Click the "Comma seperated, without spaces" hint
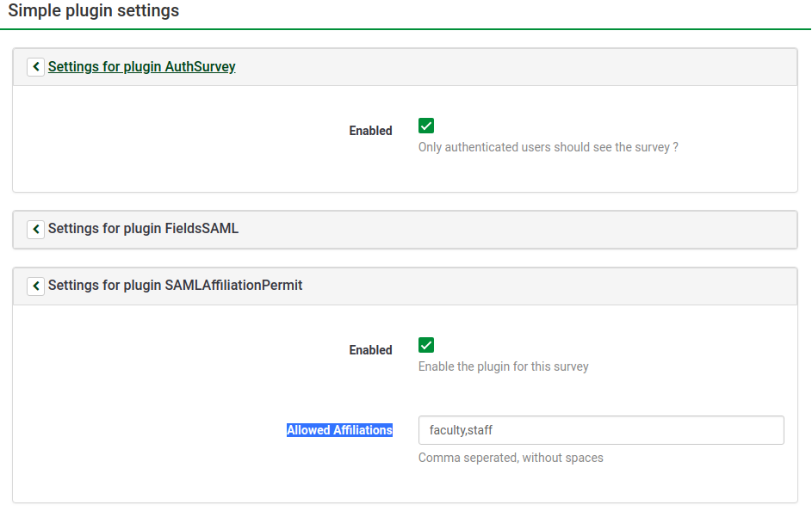The width and height of the screenshot is (812, 511). [511, 458]
